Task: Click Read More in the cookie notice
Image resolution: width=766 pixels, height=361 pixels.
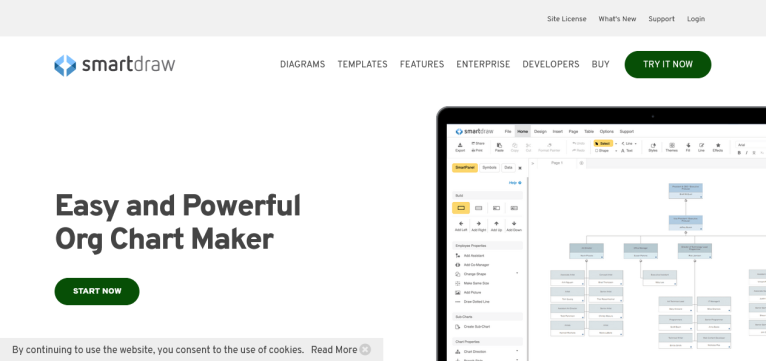Action: (334, 350)
